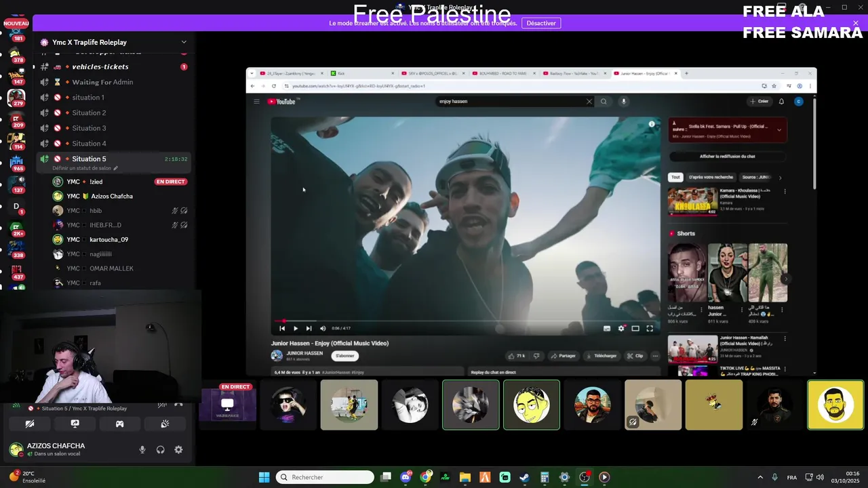The width and height of the screenshot is (868, 488).
Task: Click the YouTube search magnifier button
Action: point(604,102)
